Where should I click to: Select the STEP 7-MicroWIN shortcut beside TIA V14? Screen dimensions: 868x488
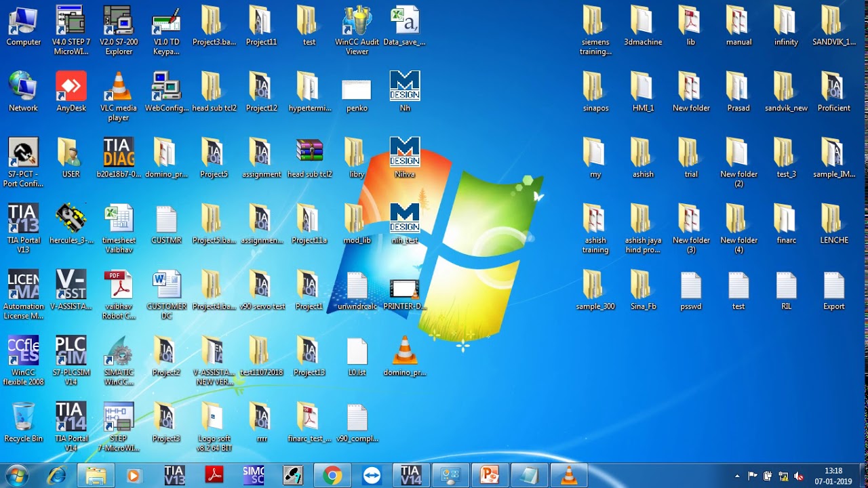(119, 427)
